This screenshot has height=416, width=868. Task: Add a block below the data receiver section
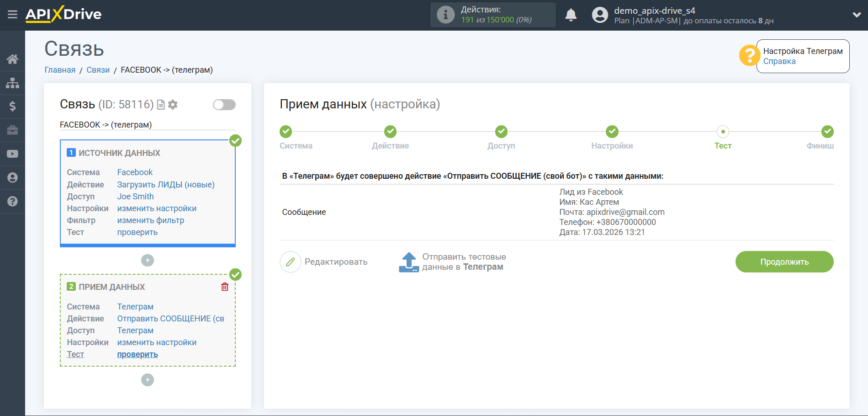(x=147, y=380)
